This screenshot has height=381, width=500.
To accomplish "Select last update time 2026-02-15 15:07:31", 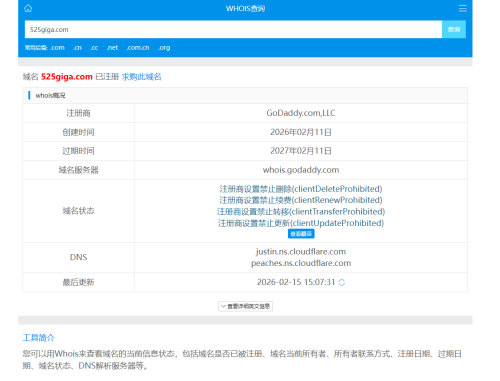I will (x=296, y=282).
